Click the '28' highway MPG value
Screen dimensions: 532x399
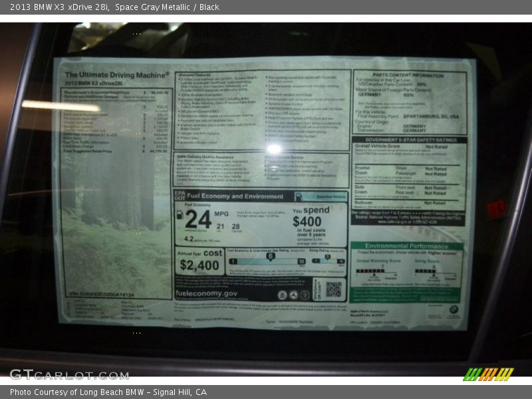coord(236,226)
